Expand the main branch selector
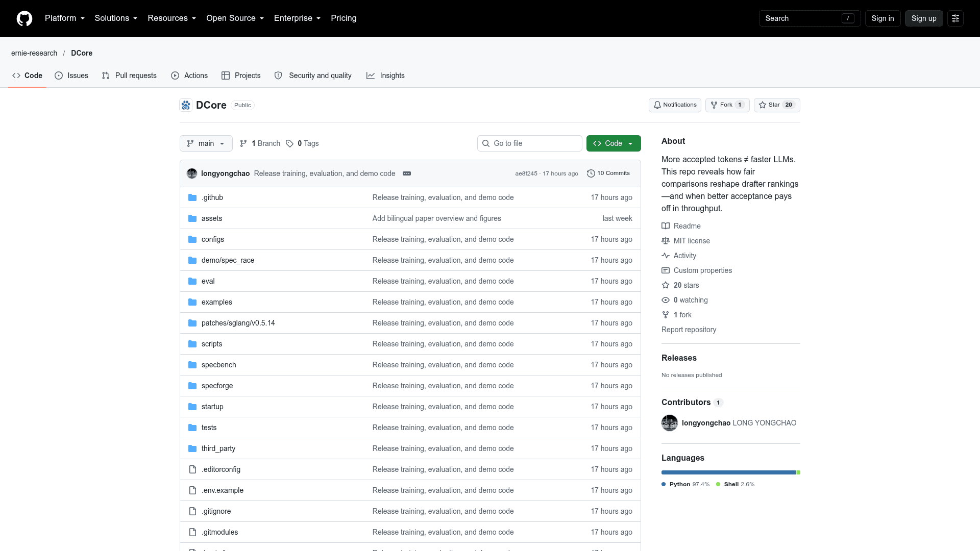Image resolution: width=980 pixels, height=551 pixels. (x=206, y=143)
